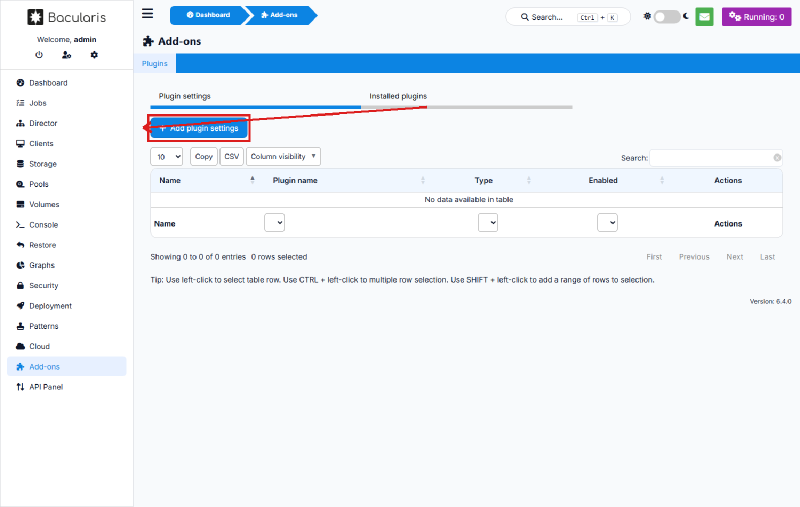The height and width of the screenshot is (507, 800).
Task: Go to Previous page link
Action: point(694,257)
